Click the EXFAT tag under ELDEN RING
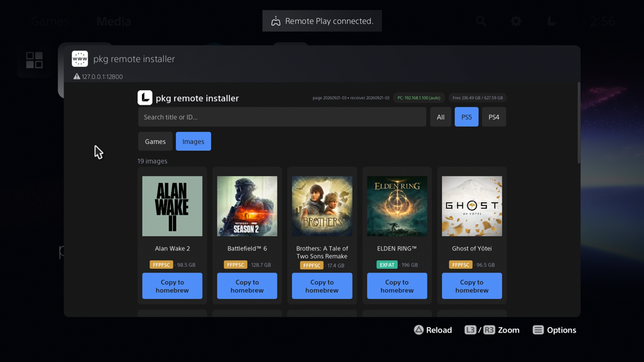The width and height of the screenshot is (644, 362). point(387,265)
